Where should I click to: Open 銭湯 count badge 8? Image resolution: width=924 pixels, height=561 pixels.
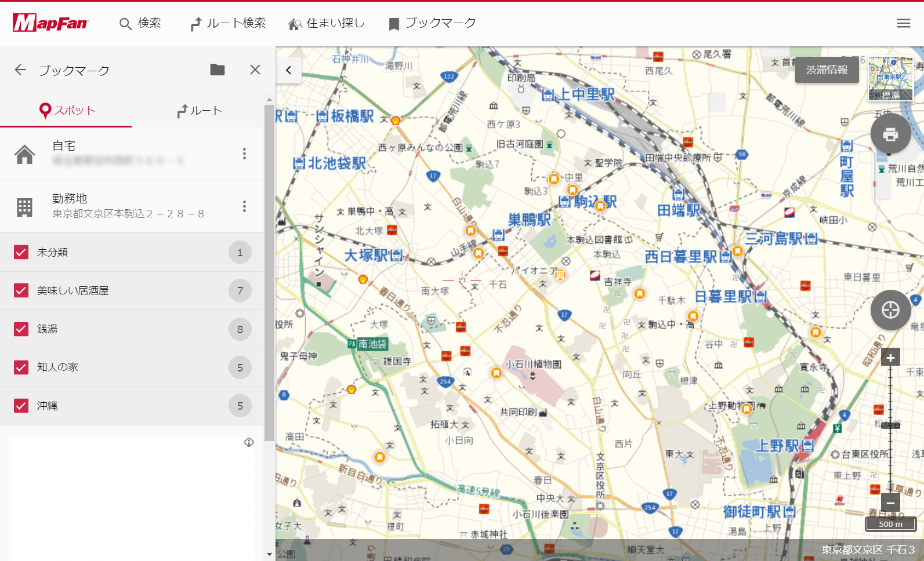click(240, 329)
